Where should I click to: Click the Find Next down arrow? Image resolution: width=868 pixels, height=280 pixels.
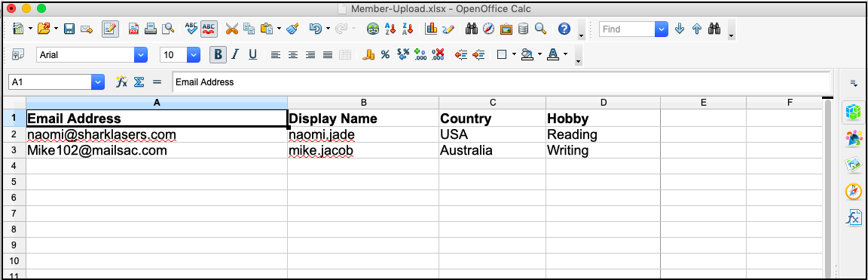pyautogui.click(x=679, y=29)
